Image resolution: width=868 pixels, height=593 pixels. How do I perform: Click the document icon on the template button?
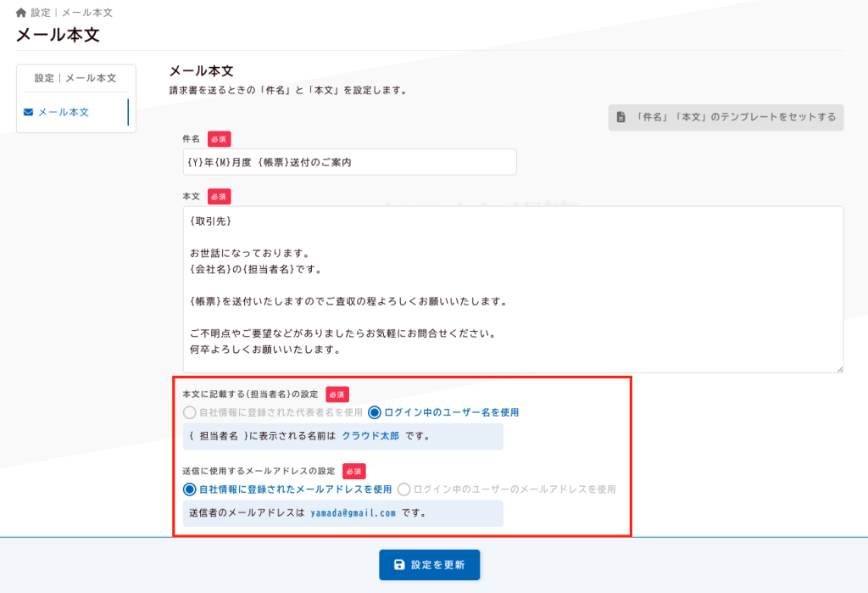click(x=620, y=117)
